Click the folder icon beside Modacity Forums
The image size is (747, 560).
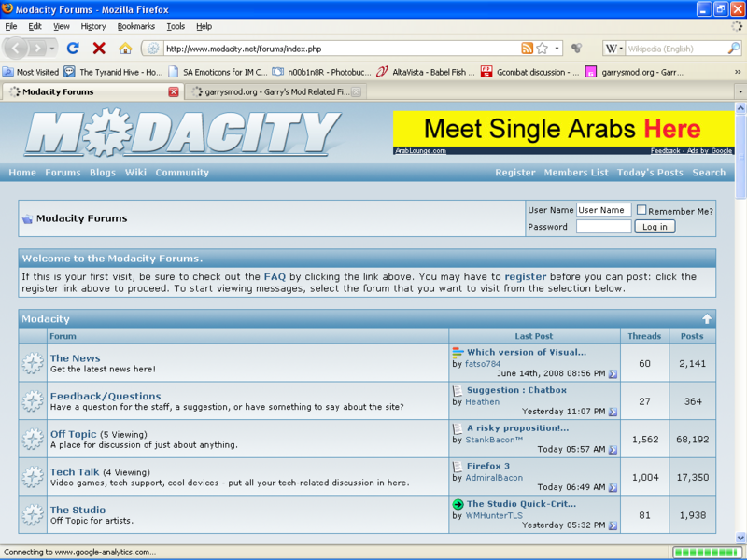28,219
